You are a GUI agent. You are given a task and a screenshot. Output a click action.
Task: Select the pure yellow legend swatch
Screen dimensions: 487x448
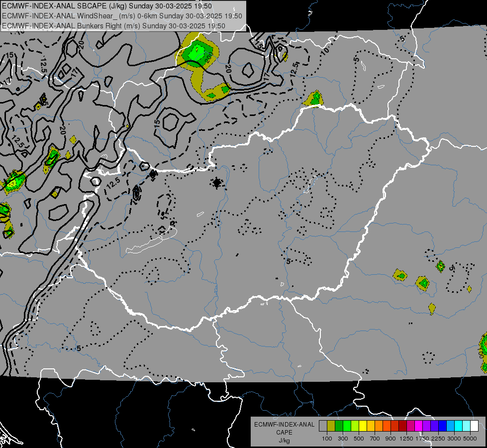[x=363, y=426]
